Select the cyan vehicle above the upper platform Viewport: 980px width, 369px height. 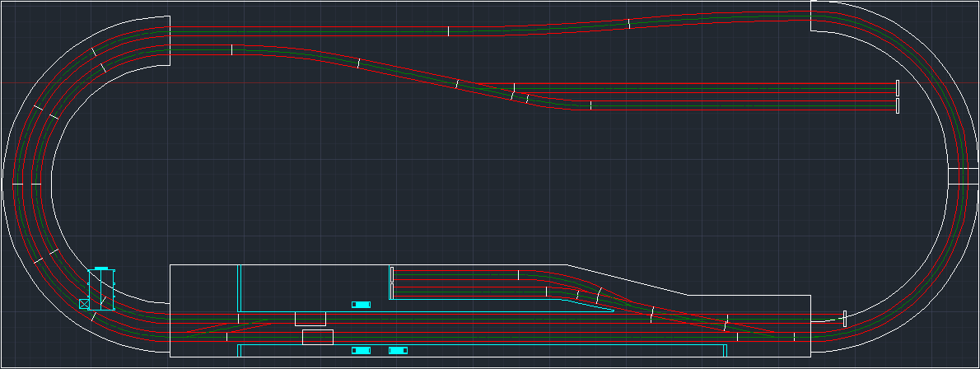(x=362, y=305)
